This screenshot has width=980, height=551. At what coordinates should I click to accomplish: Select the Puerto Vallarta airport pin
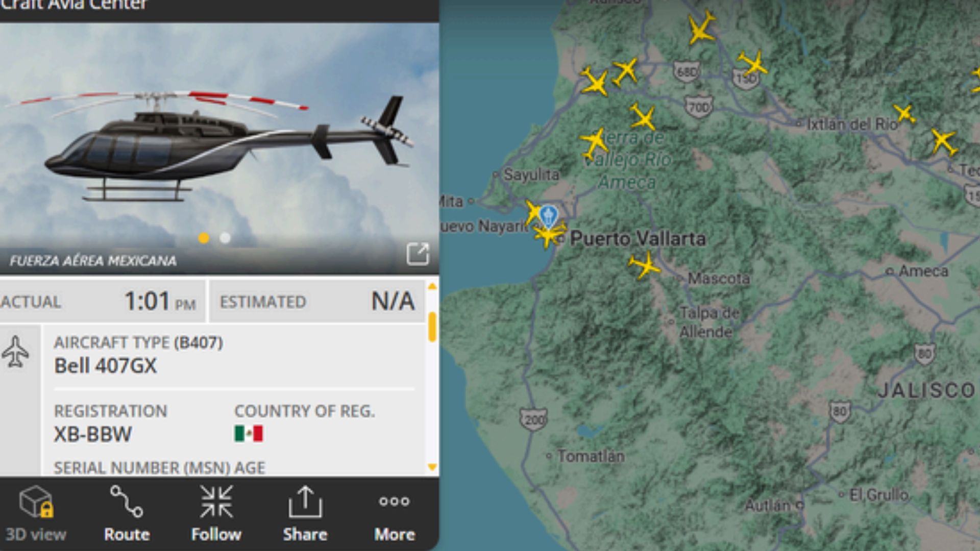(x=548, y=216)
